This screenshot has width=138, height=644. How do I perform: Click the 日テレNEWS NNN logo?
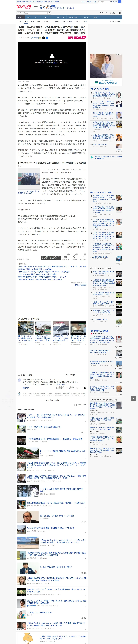pyautogui.click(x=77, y=38)
